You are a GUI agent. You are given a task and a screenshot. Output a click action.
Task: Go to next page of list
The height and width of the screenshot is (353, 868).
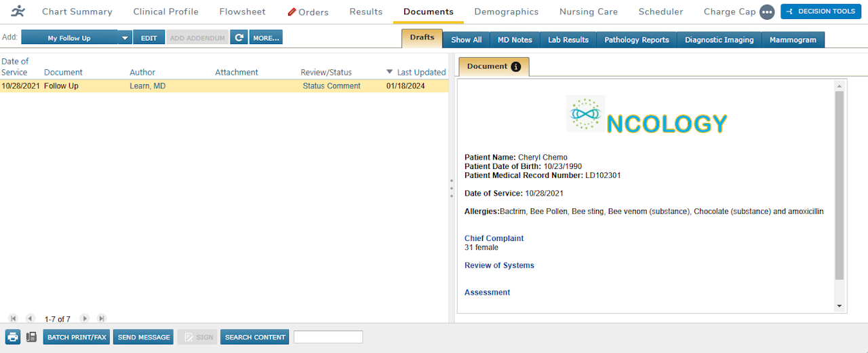point(85,318)
